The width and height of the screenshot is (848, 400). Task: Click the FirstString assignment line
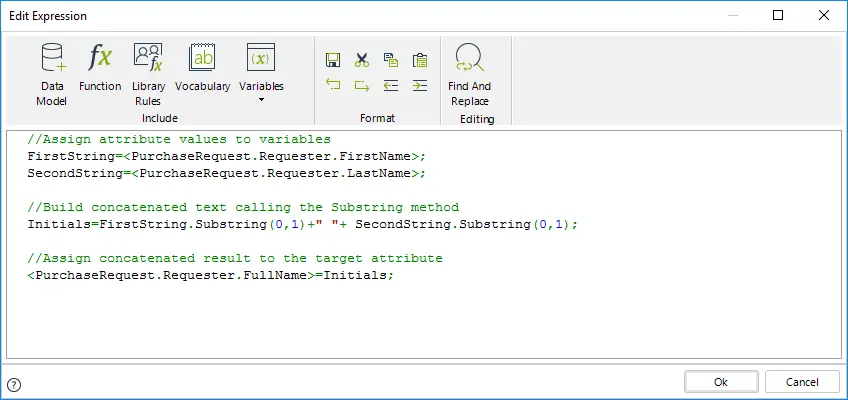227,157
